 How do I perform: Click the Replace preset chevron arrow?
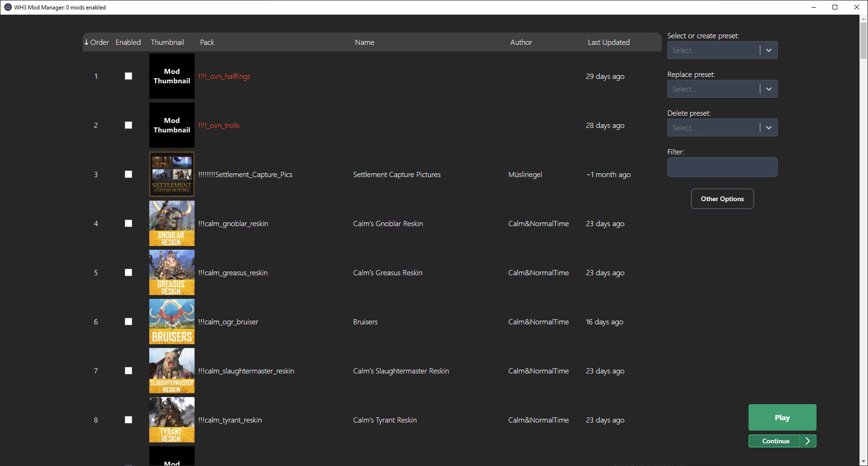(x=769, y=89)
